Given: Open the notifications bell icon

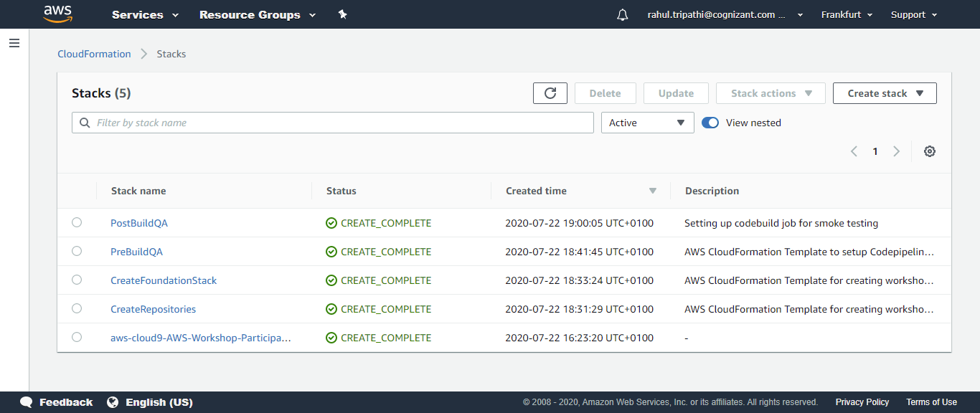Looking at the screenshot, I should 622,15.
